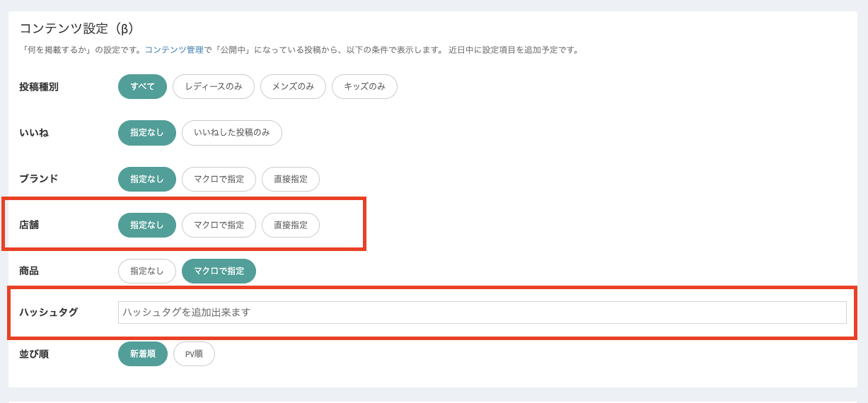Select 直接指定 for 店舗
The height and width of the screenshot is (403, 868).
click(291, 225)
